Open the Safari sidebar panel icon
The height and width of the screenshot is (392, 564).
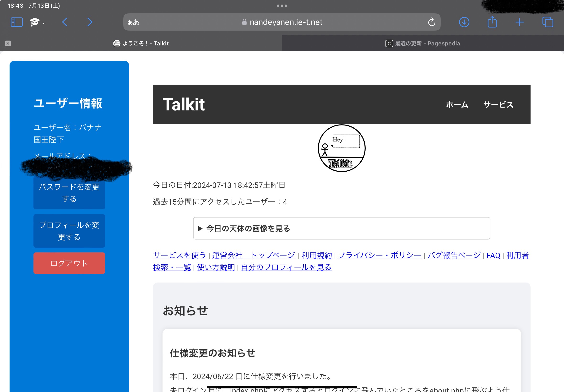(17, 22)
